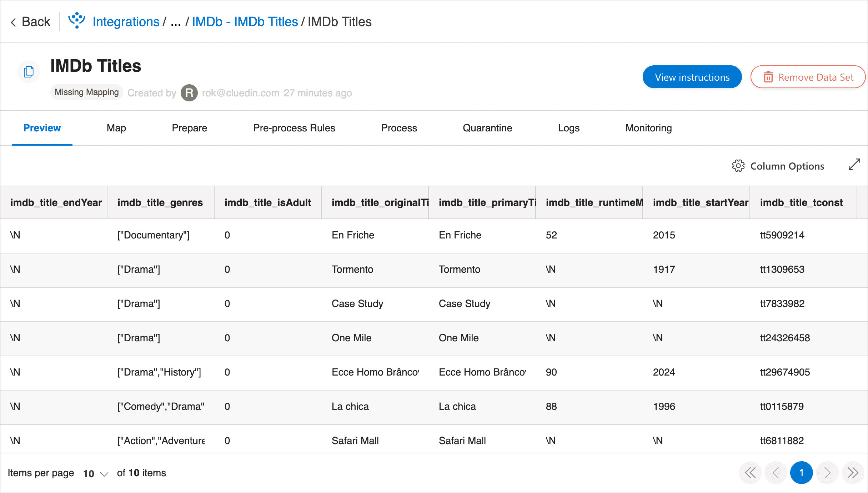The image size is (868, 493).
Task: Switch to the Map tab
Action: [116, 128]
